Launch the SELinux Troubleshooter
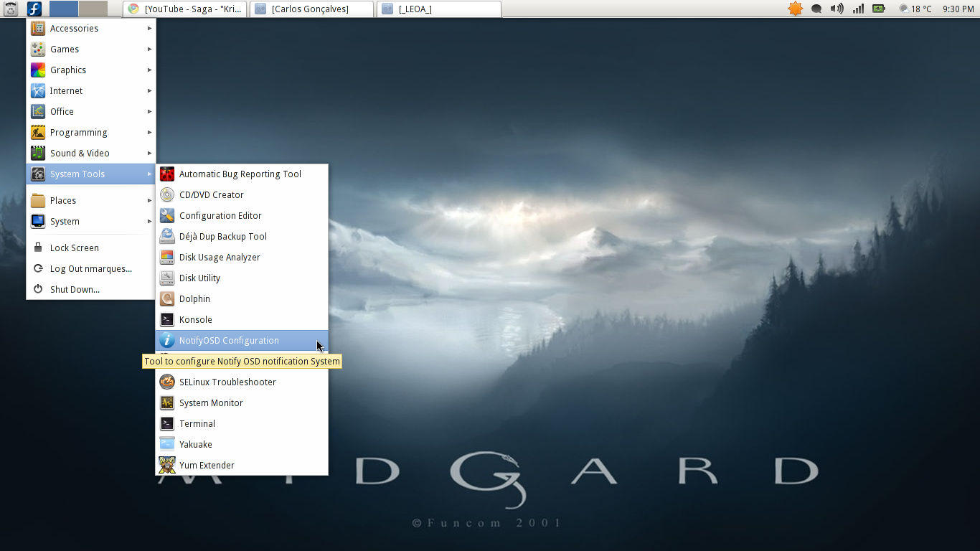Screen dimensions: 980x551 click(242, 382)
